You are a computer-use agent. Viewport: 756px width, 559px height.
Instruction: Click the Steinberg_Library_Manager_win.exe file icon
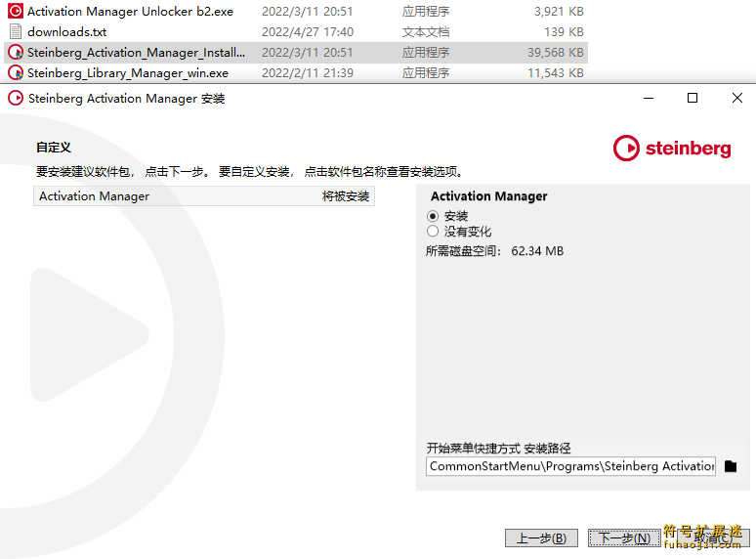pyautogui.click(x=16, y=73)
